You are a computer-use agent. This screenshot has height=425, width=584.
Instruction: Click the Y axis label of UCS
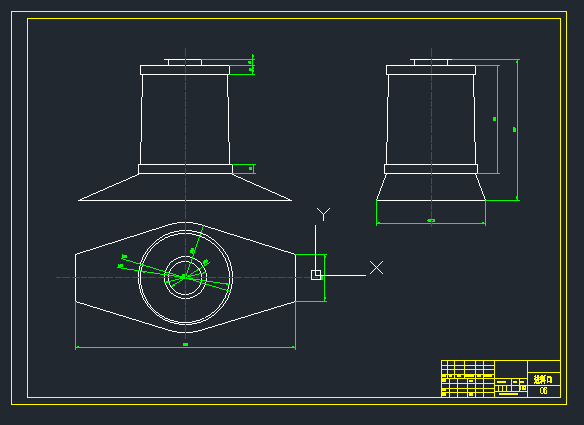pyautogui.click(x=323, y=214)
